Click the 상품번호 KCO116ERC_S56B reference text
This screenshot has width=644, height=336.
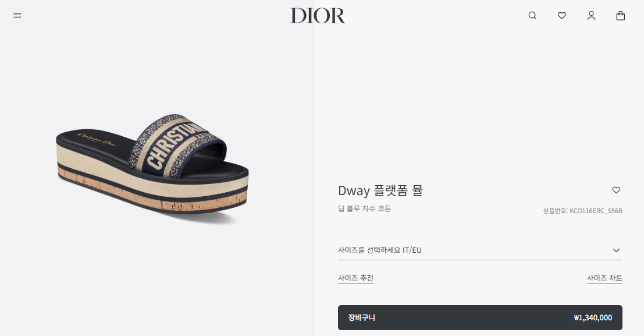point(583,211)
